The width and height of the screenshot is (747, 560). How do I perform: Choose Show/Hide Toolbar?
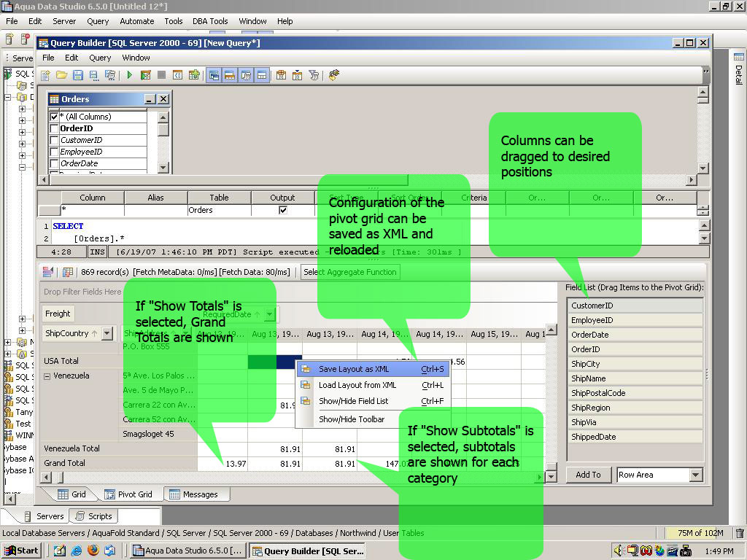(373, 419)
